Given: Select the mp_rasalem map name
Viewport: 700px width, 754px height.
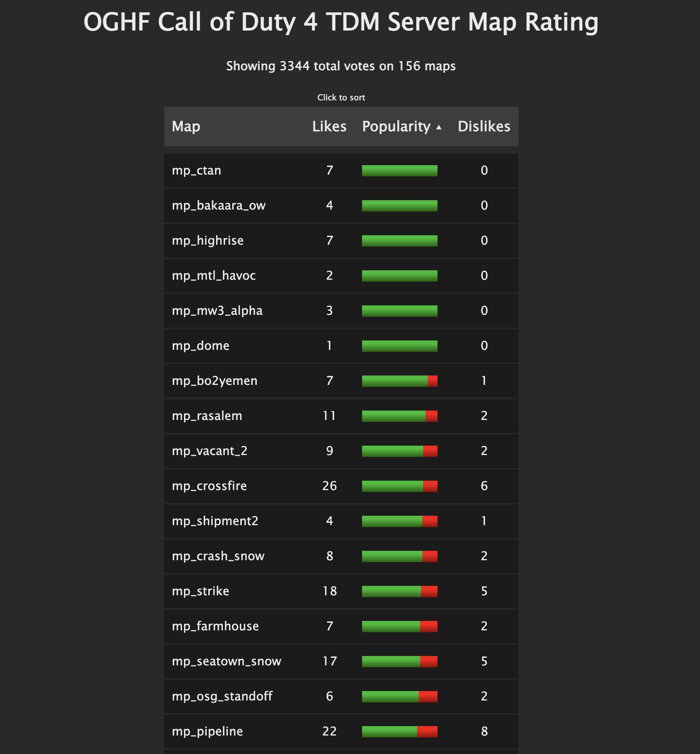Looking at the screenshot, I should [207, 416].
